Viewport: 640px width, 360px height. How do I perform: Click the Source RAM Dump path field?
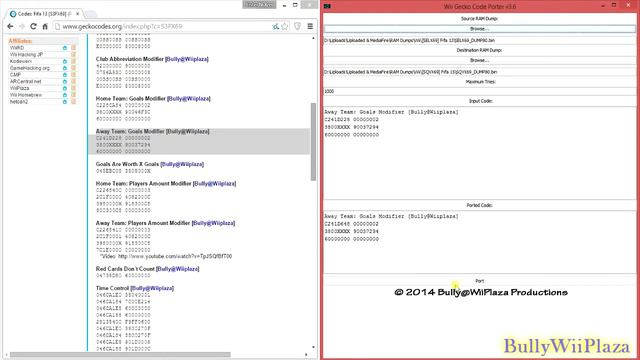[480, 40]
